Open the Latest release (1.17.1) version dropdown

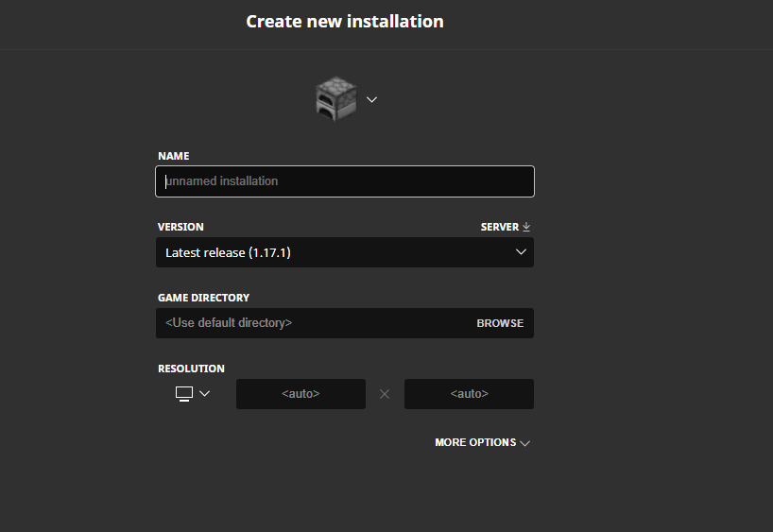(x=345, y=252)
